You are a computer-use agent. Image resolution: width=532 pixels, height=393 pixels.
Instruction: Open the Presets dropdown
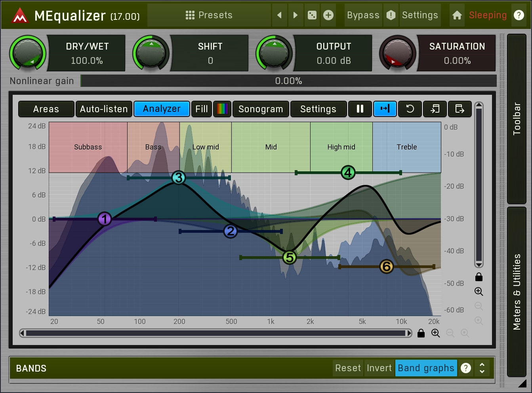(x=209, y=15)
